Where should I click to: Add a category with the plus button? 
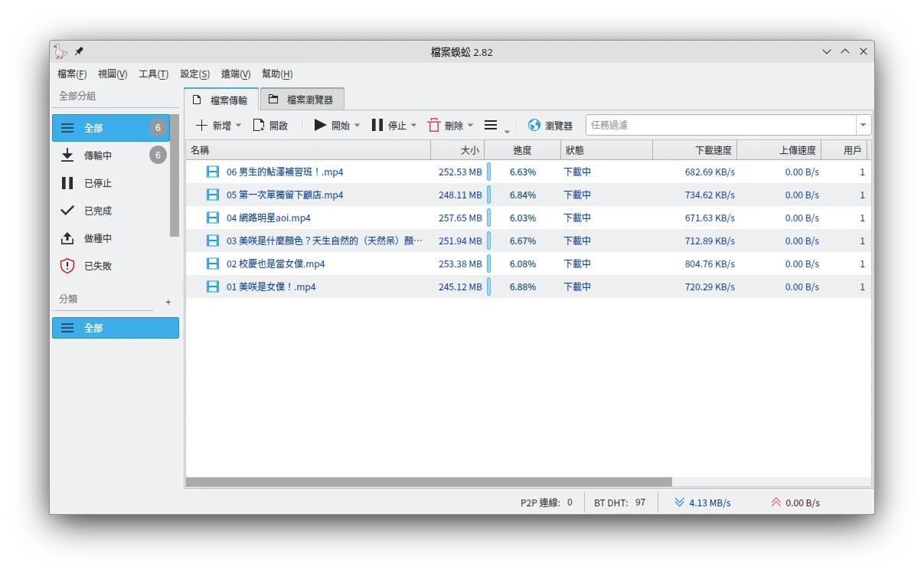(168, 303)
